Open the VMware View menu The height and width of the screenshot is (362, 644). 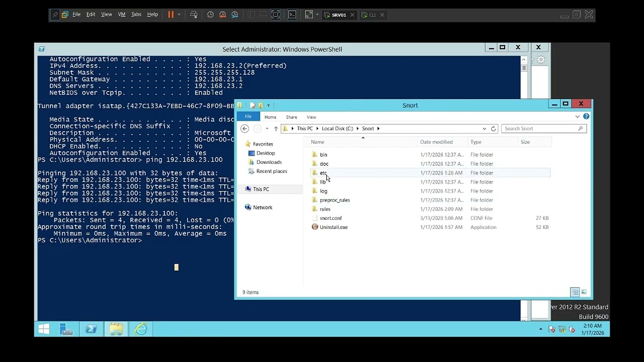point(107,15)
